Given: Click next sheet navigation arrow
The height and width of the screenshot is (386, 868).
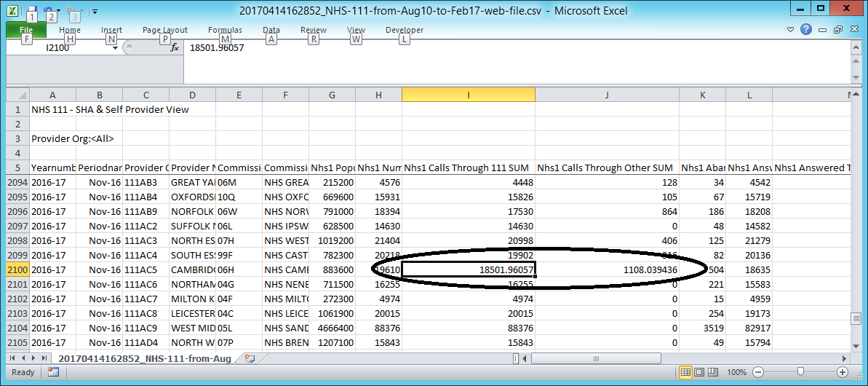Looking at the screenshot, I should [33, 358].
